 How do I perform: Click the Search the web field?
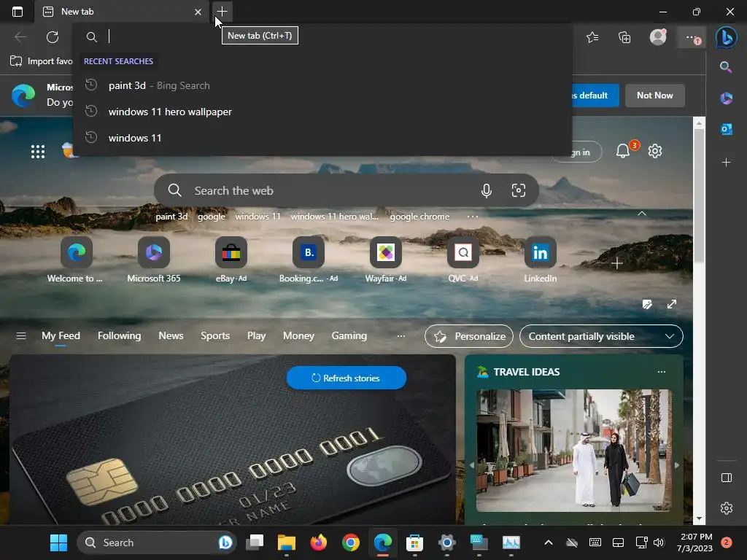tap(347, 190)
